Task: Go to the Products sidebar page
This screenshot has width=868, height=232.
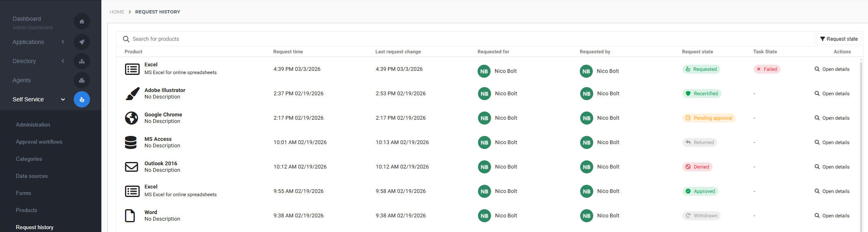Action: [x=26, y=210]
